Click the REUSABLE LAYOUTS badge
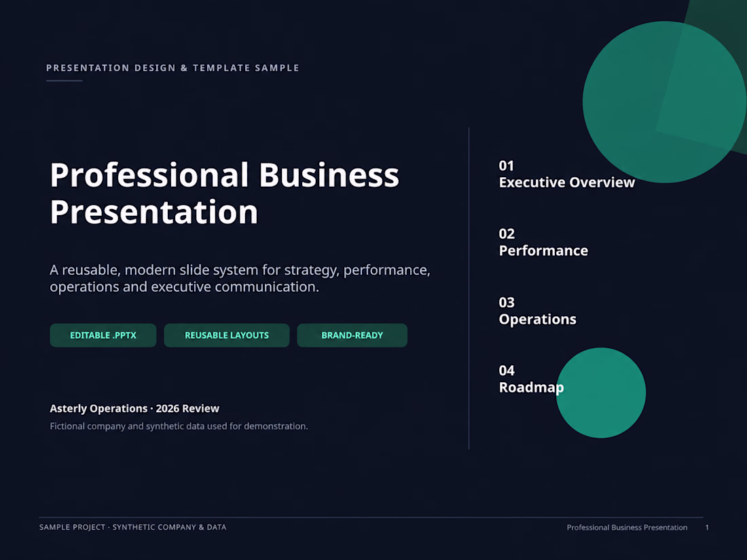747x560 pixels. [227, 335]
